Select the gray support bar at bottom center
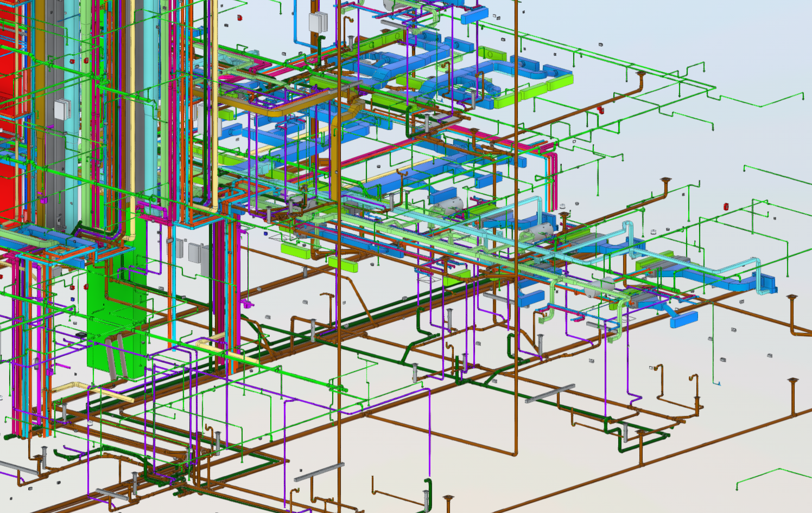The height and width of the screenshot is (513, 812). (x=319, y=472)
